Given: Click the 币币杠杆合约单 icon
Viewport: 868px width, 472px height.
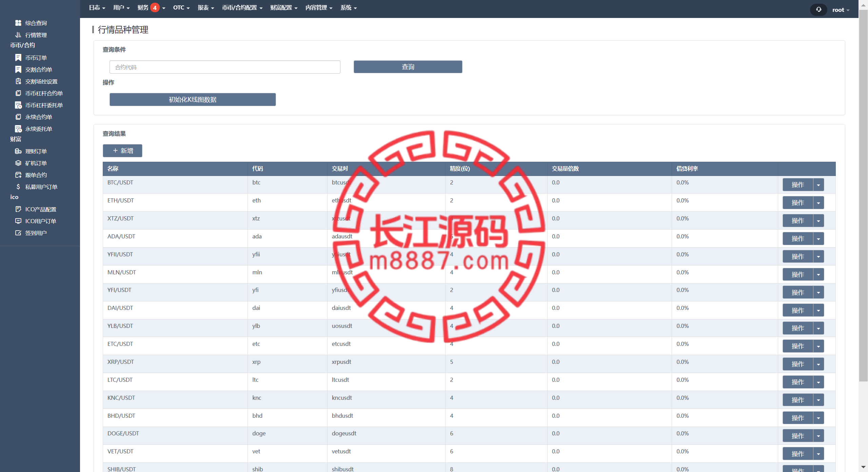Looking at the screenshot, I should 18,93.
